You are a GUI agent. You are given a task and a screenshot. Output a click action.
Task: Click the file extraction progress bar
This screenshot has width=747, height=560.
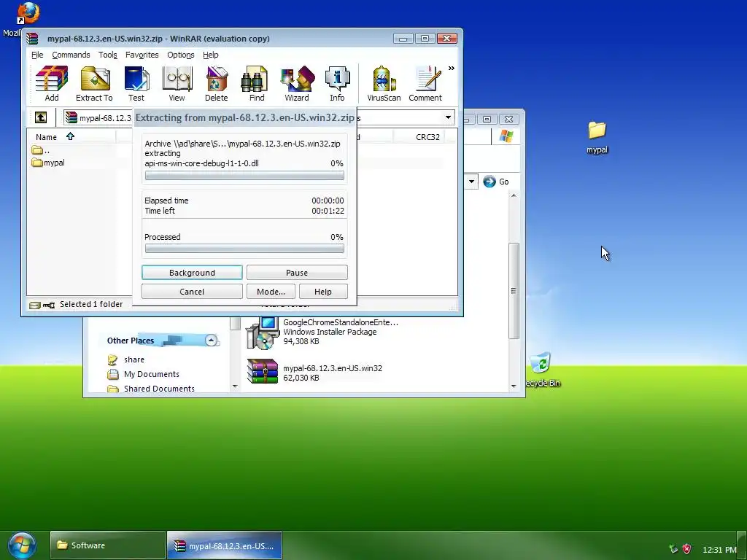(x=244, y=176)
